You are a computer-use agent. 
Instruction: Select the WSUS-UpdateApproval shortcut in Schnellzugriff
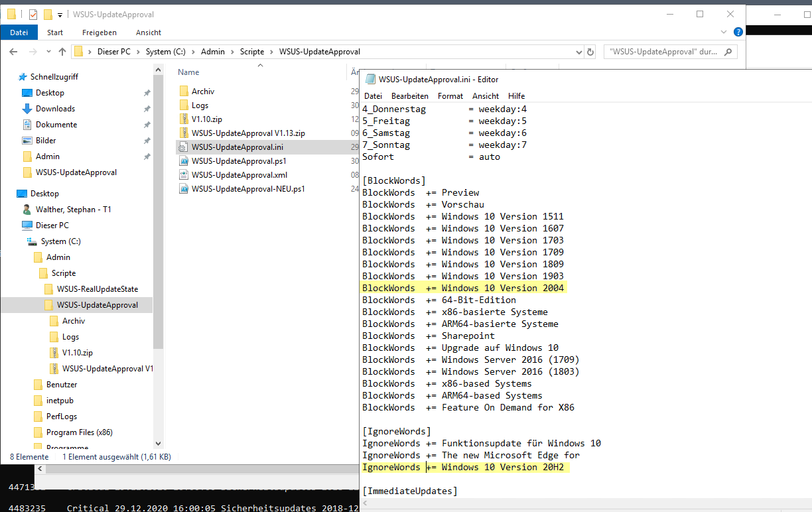tap(76, 172)
